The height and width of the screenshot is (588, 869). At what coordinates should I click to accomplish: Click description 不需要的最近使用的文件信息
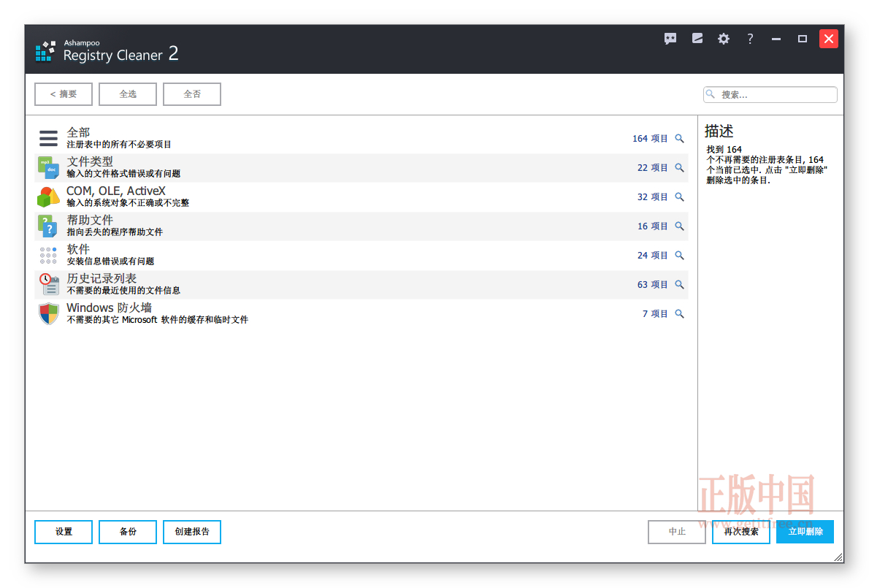[x=123, y=291]
